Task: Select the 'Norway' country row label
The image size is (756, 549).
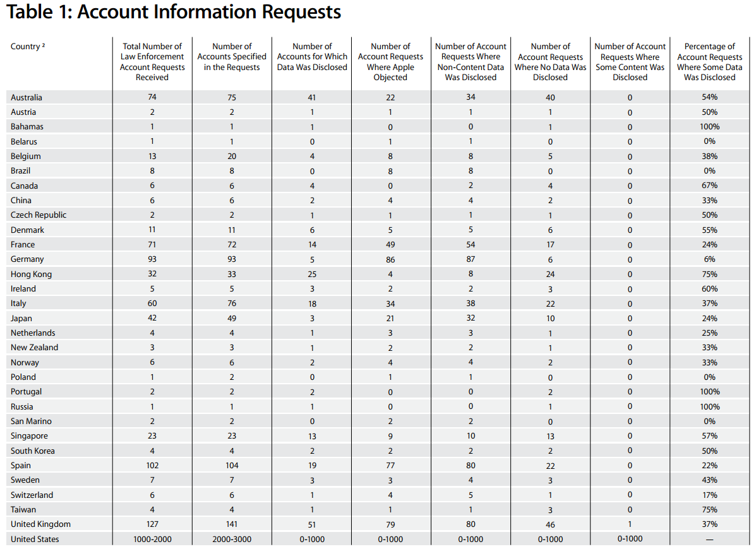Action: click(x=25, y=362)
